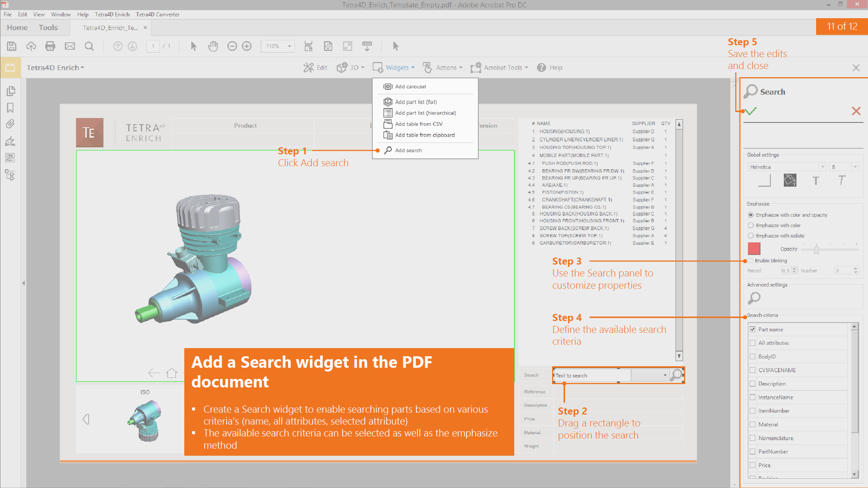Open the find magnifier in the toolbar
Viewport: 868px width, 488px height.
[x=89, y=46]
